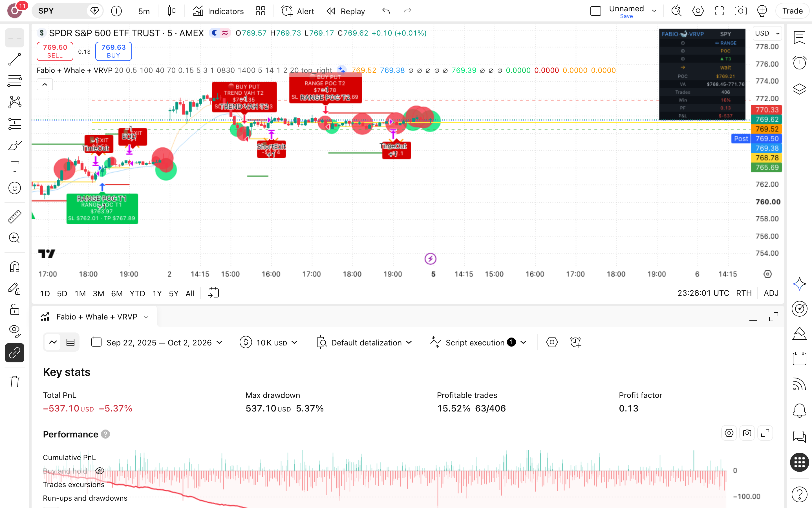
Task: Select the ruler measure tool
Action: click(x=15, y=217)
